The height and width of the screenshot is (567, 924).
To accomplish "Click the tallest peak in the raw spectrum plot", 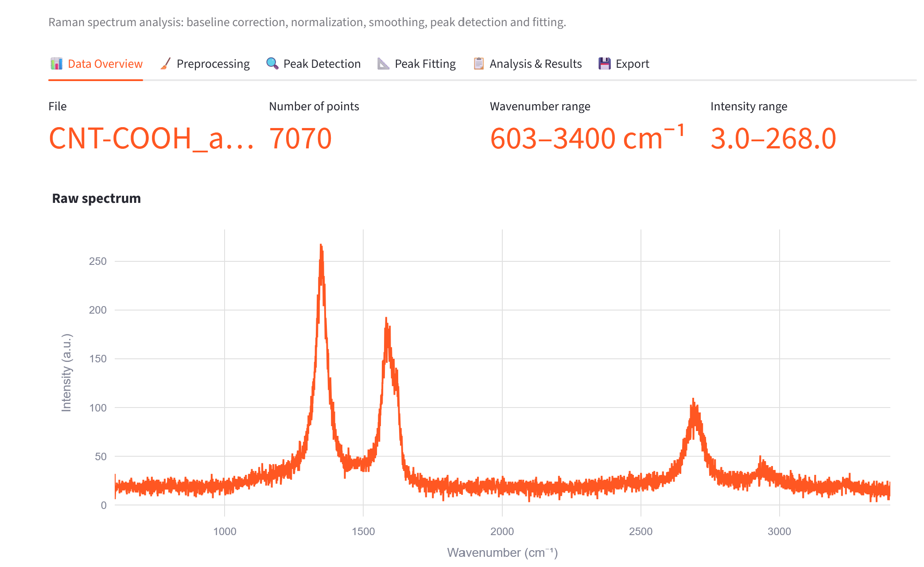I will tap(321, 245).
